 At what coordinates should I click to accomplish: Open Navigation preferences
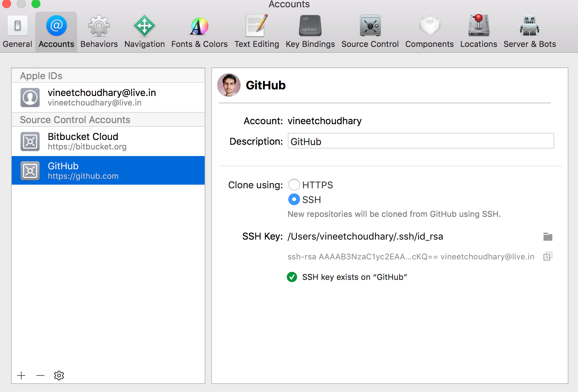[x=144, y=32]
